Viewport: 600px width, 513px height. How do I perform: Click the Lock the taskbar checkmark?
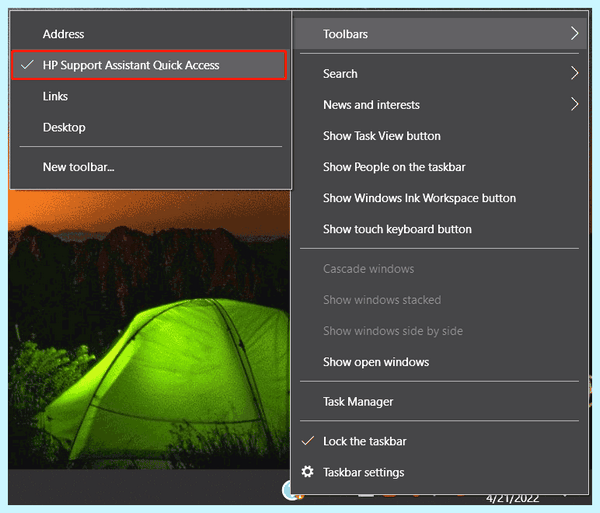[308, 441]
